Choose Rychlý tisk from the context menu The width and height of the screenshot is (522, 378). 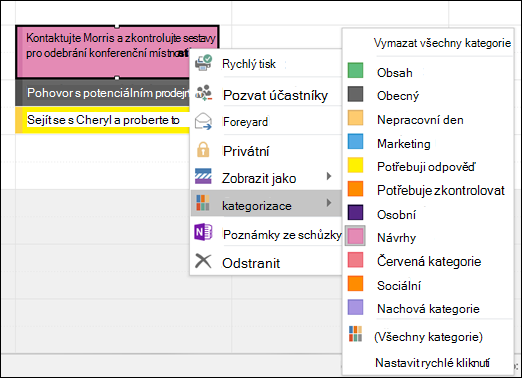click(x=266, y=64)
